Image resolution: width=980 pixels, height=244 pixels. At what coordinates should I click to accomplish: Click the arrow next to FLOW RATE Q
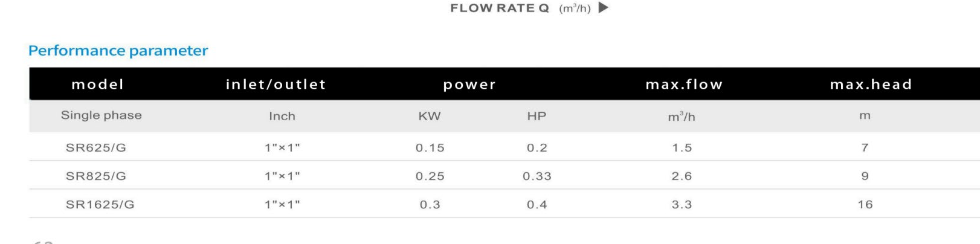pos(603,8)
